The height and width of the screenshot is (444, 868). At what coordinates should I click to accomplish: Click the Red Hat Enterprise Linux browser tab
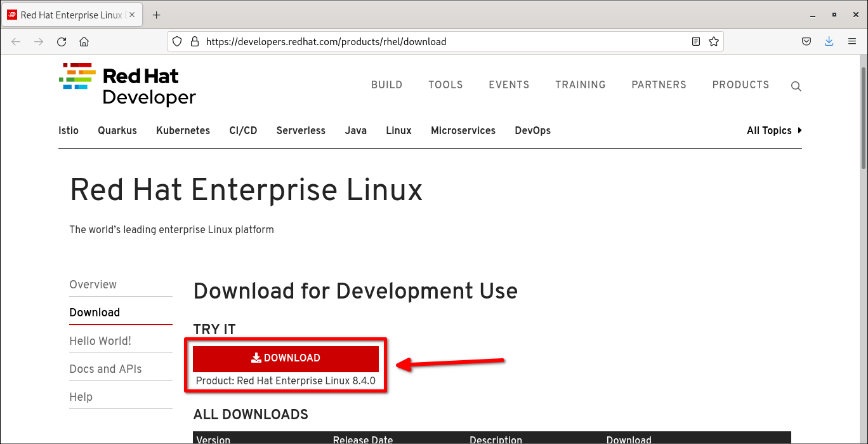tap(72, 15)
